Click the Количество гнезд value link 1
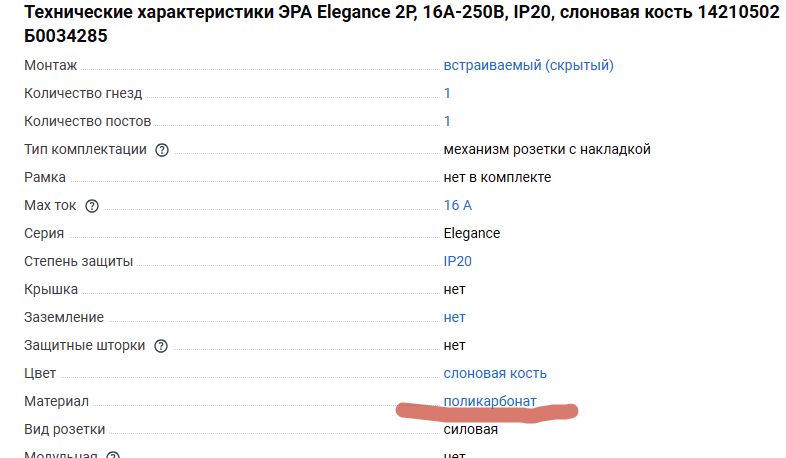Image resolution: width=786 pixels, height=458 pixels. [x=447, y=94]
